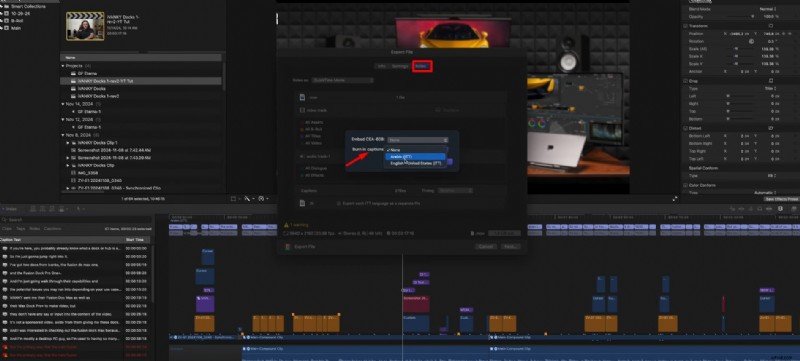Open the Embed CEA-608 dropdown
Viewport: 800px width, 361px height.
click(x=417, y=140)
